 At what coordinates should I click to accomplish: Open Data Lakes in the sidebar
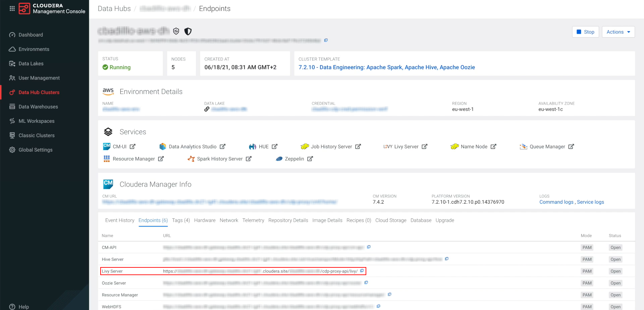[31, 64]
